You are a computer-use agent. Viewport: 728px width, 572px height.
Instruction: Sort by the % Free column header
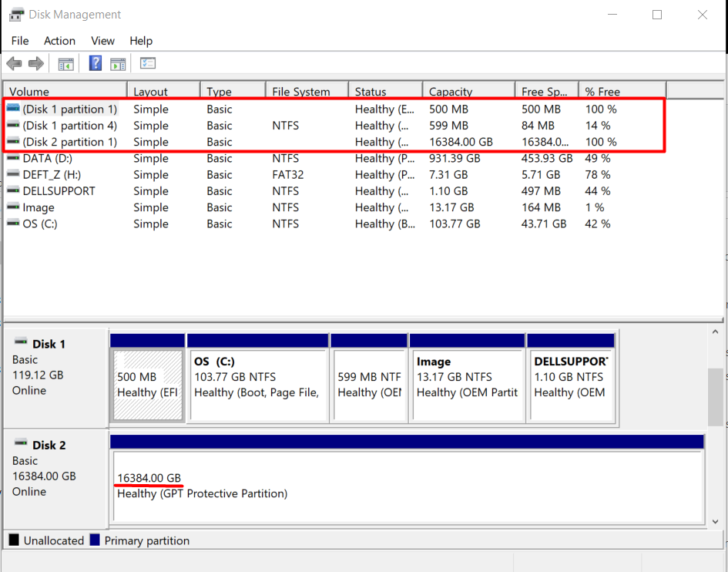pyautogui.click(x=622, y=91)
